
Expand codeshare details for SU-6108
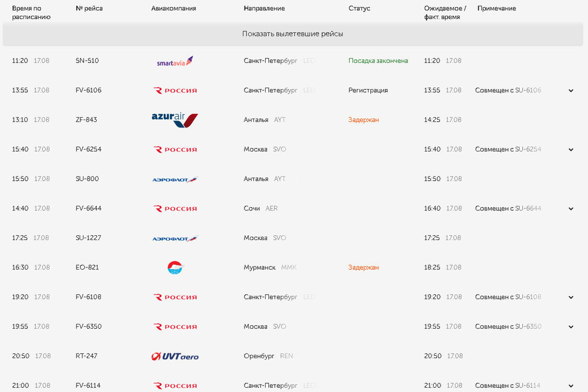click(571, 297)
